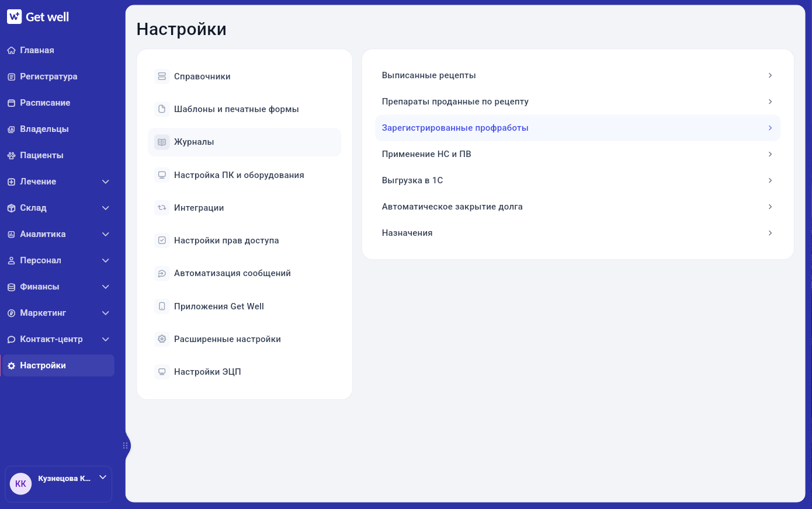The height and width of the screenshot is (509, 812).
Task: Expand the Склад sidebar section chevron
Action: [x=106, y=208]
